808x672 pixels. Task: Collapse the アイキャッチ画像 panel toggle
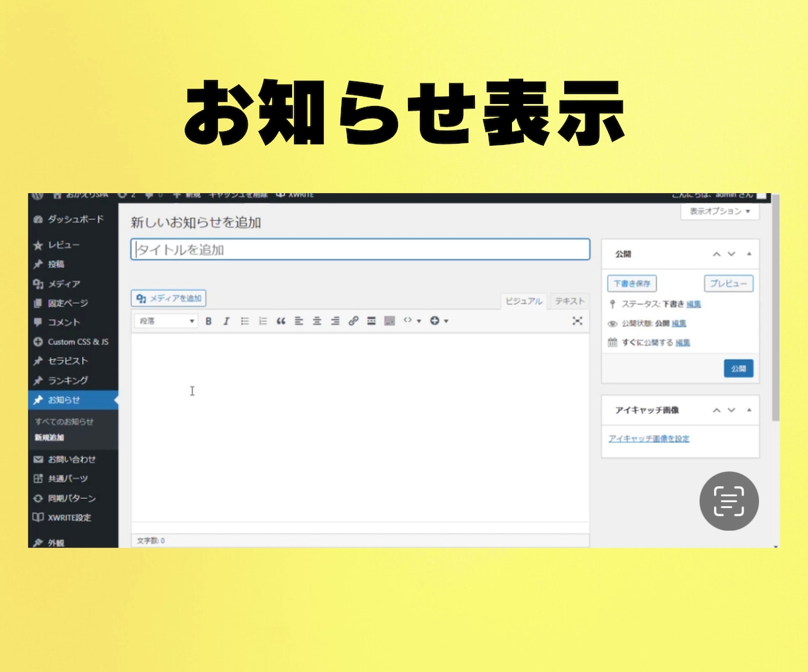coord(749,410)
